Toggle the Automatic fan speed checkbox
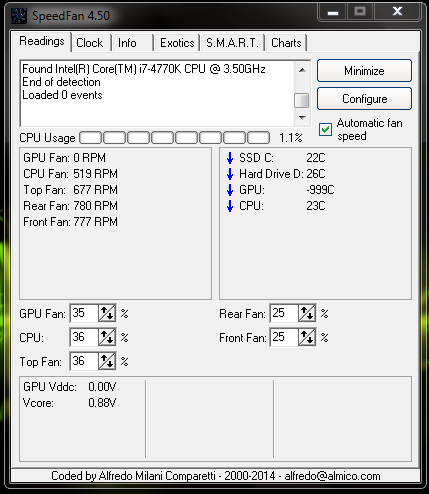 click(325, 130)
